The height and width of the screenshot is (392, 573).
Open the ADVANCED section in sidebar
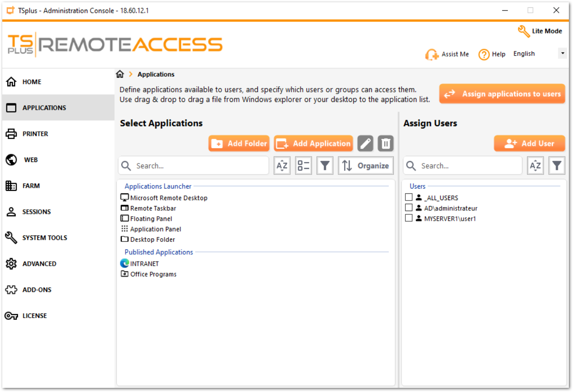[39, 263]
